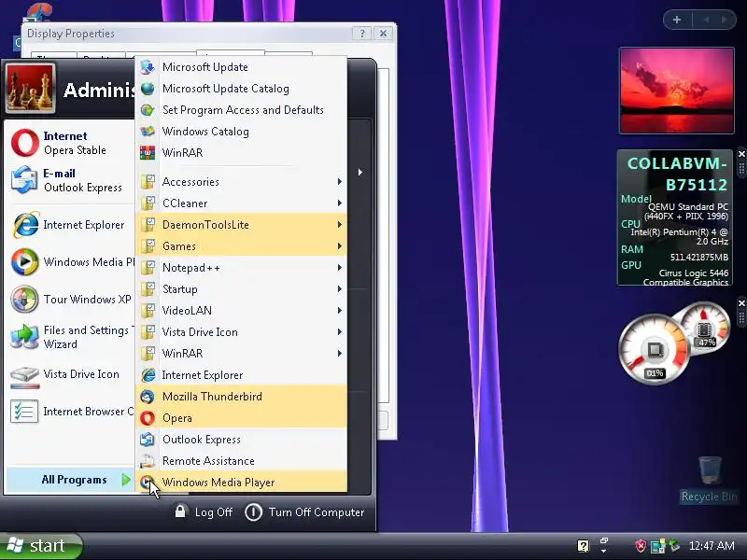Open Microsoft Update from All Programs
The image size is (747, 560).
242,67
